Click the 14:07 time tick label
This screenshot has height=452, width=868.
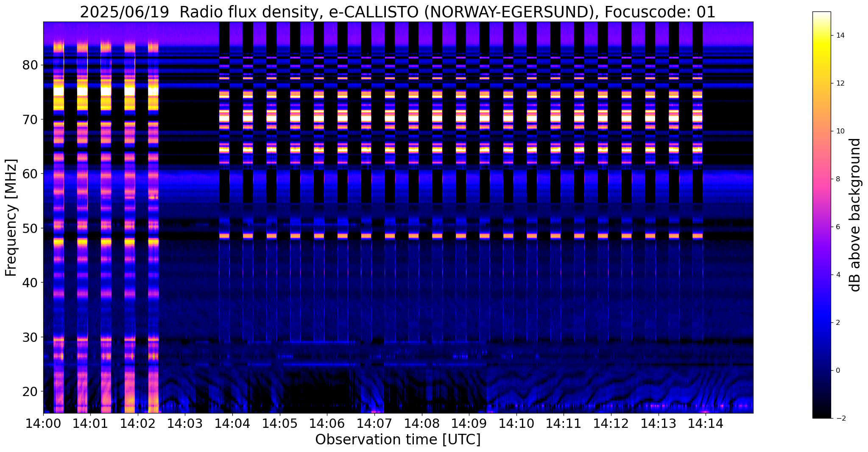(x=374, y=424)
